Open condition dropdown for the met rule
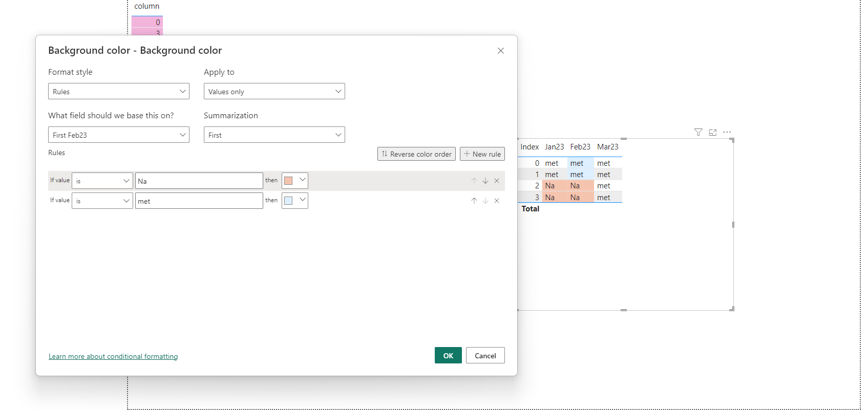The image size is (868, 410). 102,201
